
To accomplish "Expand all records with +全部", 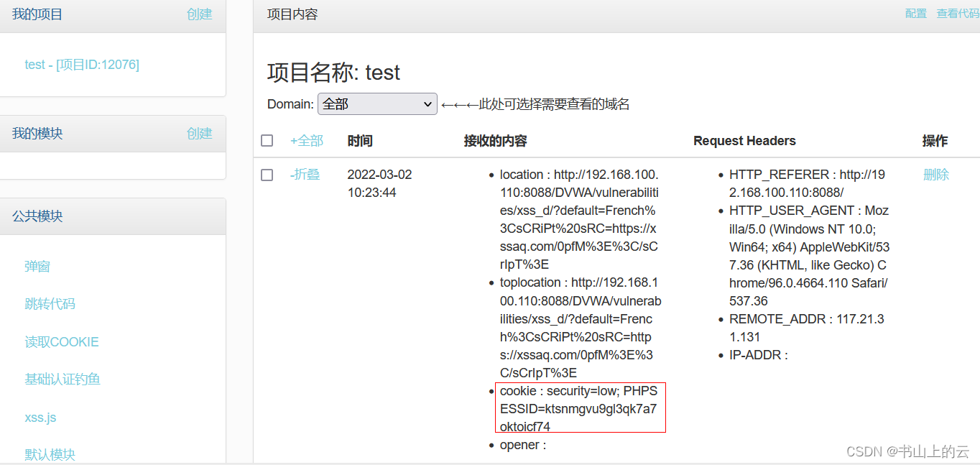I will [307, 141].
